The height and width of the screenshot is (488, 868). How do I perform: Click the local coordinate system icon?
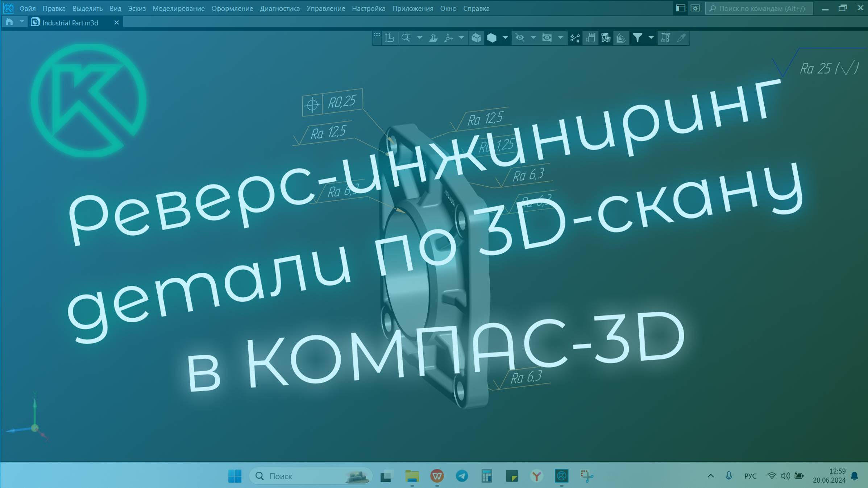coord(390,38)
